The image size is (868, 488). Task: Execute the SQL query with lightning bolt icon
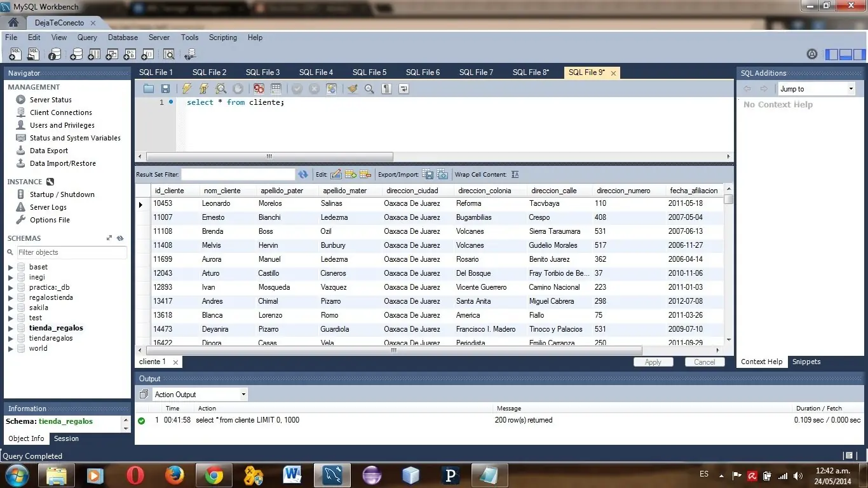tap(186, 88)
